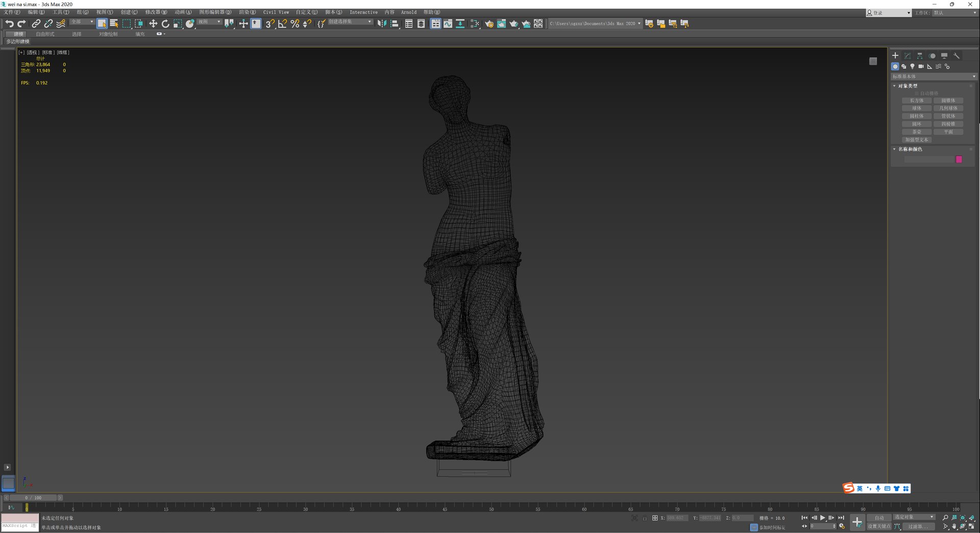Viewport: 980px width, 533px height.
Task: Open the 渲染(R) menu
Action: [x=247, y=12]
